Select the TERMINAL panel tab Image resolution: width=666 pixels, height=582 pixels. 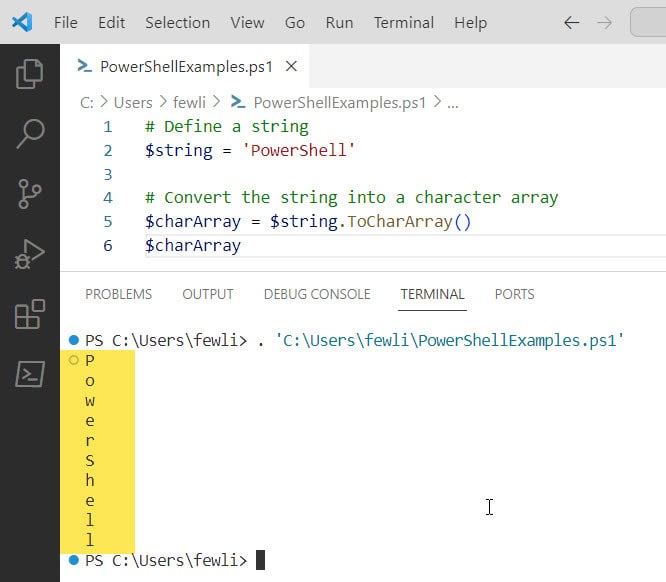[x=432, y=294]
